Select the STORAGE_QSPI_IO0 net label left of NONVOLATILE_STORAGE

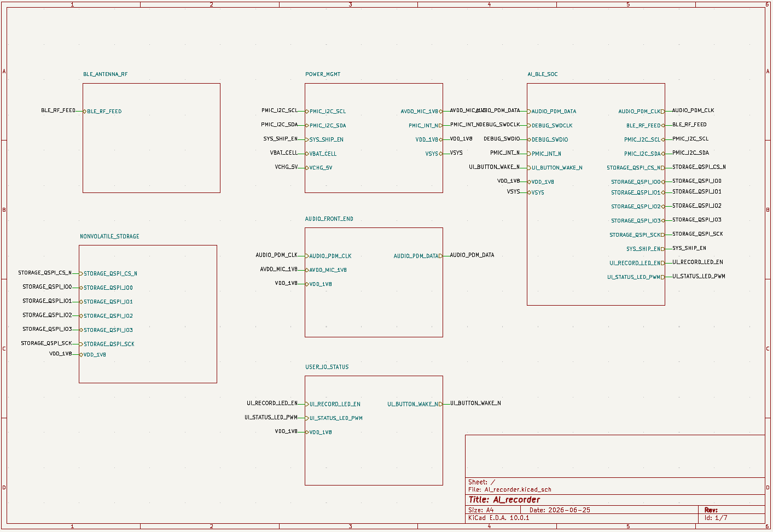pyautogui.click(x=47, y=287)
